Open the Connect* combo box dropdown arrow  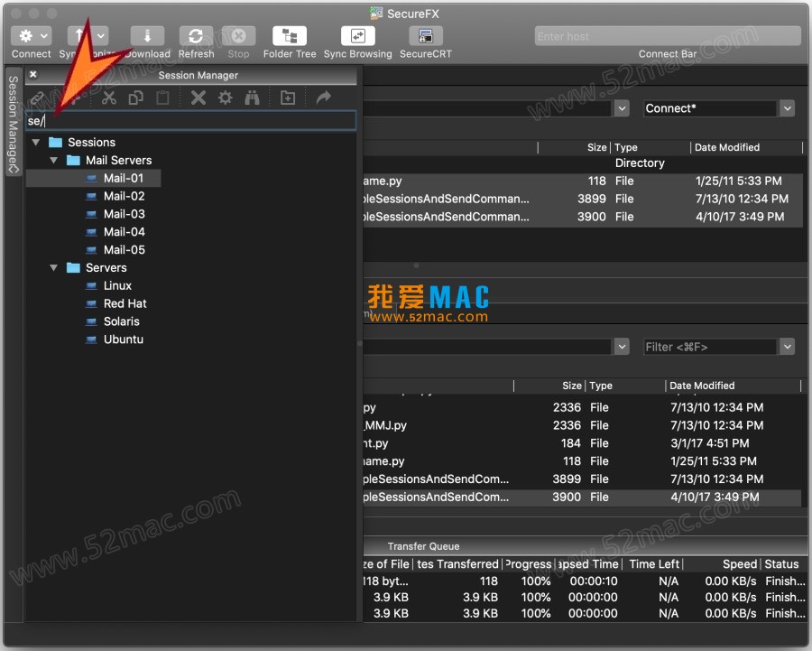788,108
